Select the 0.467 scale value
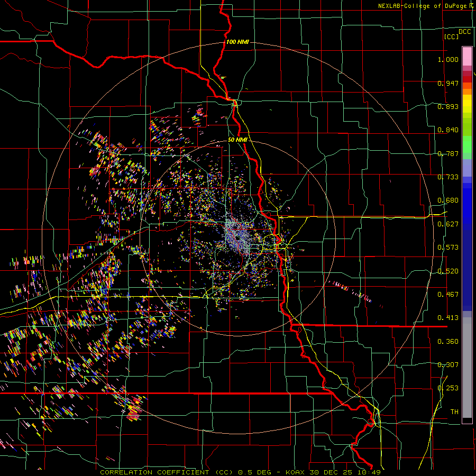The height and width of the screenshot is (476, 476). 448,295
